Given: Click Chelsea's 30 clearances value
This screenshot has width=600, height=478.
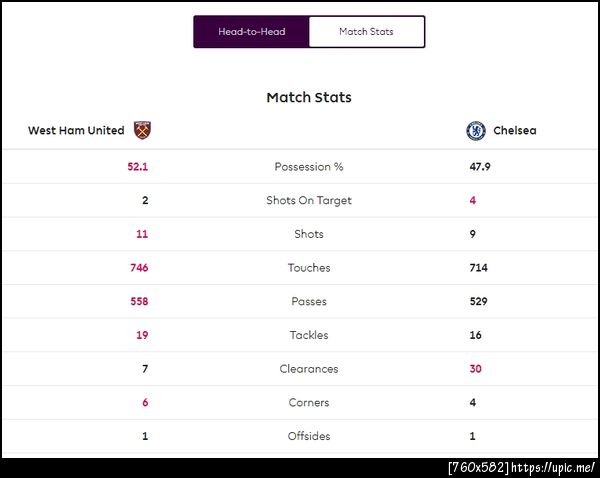Looking at the screenshot, I should pyautogui.click(x=476, y=369).
